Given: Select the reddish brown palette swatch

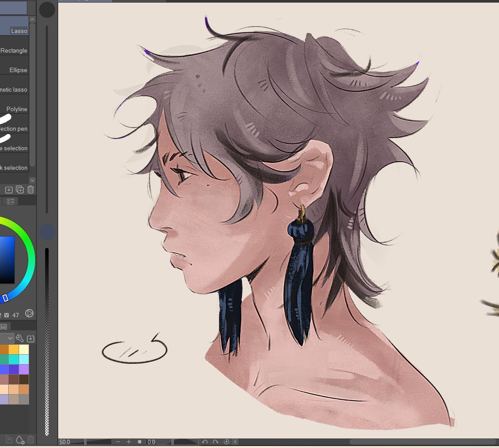Looking at the screenshot, I should tap(14, 379).
